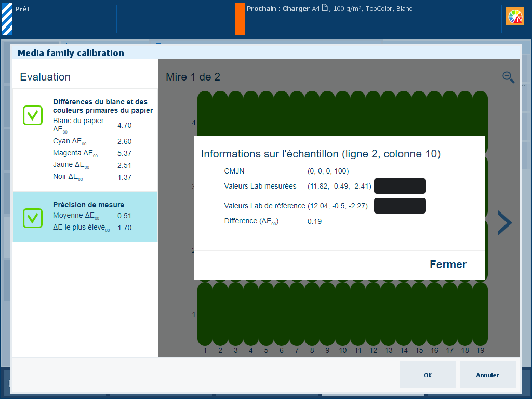Viewport: 532px width, 399px height.
Task: Click the measured Lab values color swatch
Action: pyautogui.click(x=400, y=186)
